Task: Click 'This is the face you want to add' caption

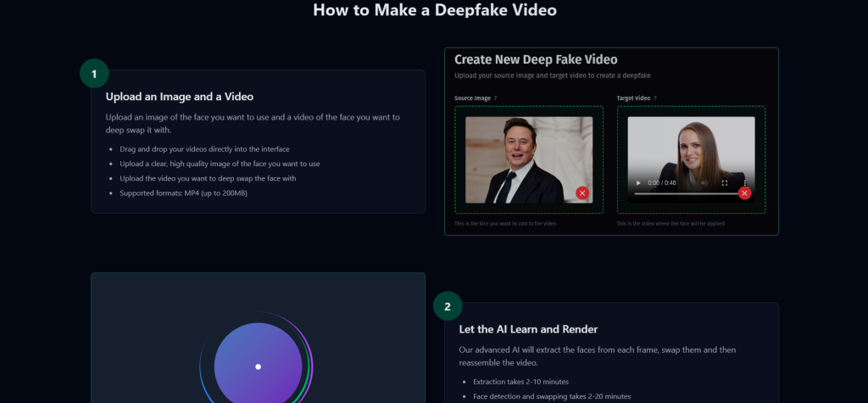Action: 505,223
